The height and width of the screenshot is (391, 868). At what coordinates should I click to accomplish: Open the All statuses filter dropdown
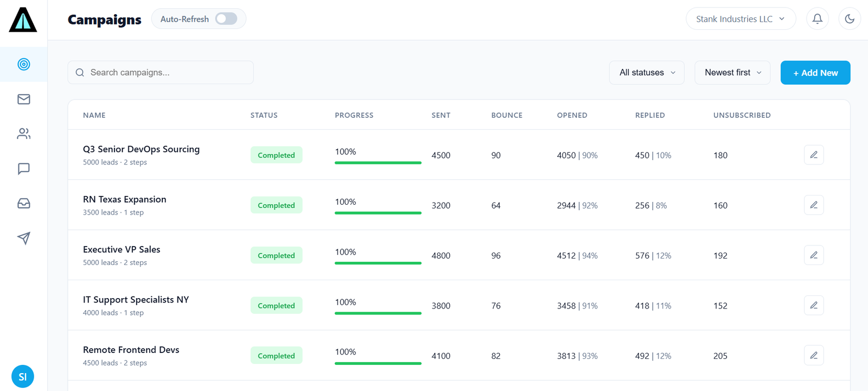[647, 72]
